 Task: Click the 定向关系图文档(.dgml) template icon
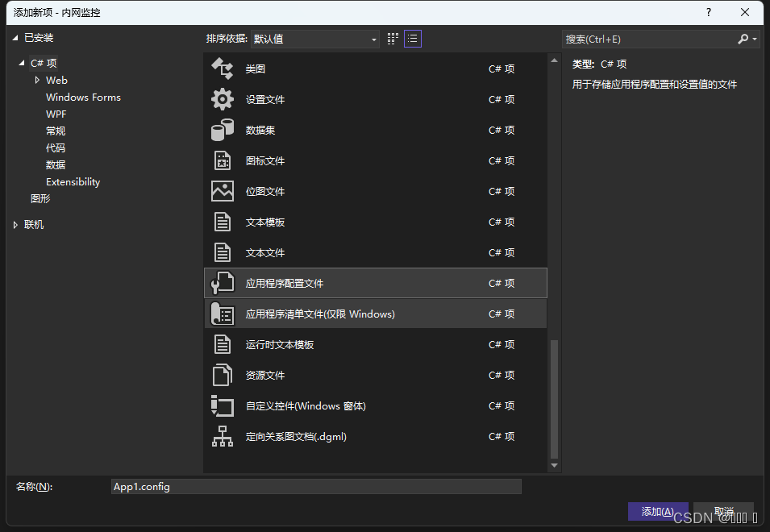point(223,436)
